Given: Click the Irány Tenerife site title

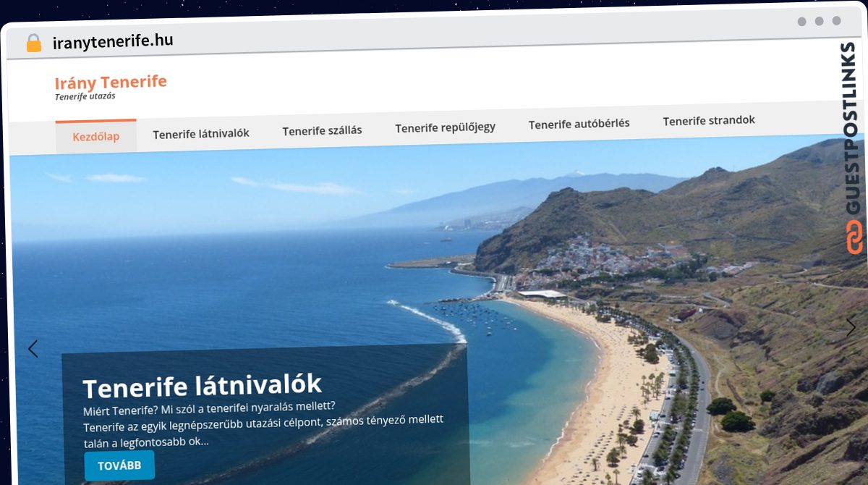Looking at the screenshot, I should tap(111, 82).
